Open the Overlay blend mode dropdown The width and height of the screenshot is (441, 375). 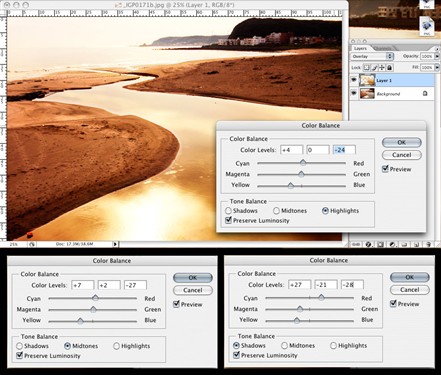(372, 56)
